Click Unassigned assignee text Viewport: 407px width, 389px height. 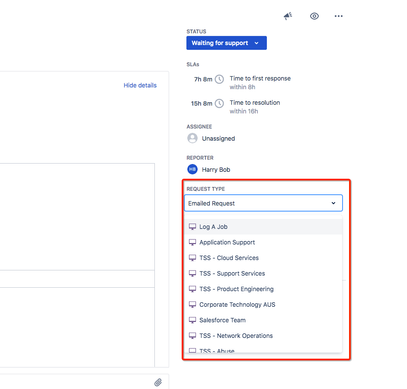[218, 139]
